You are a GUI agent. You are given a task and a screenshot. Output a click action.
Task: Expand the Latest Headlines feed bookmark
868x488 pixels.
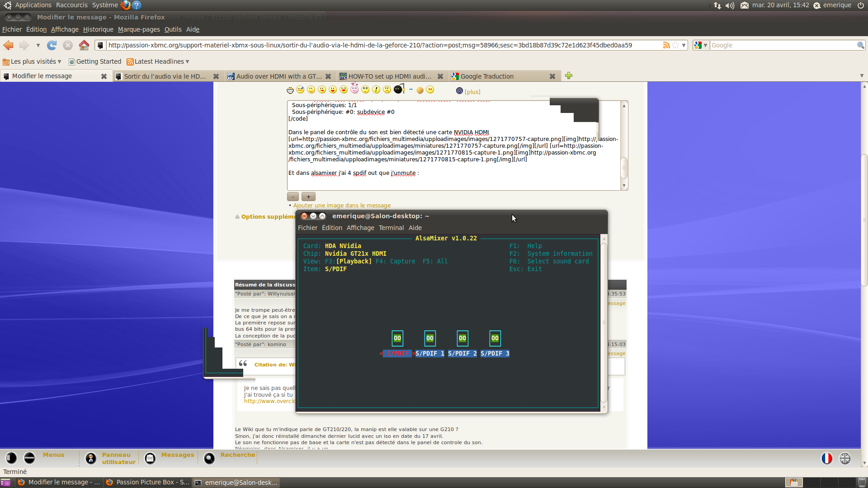click(x=158, y=61)
